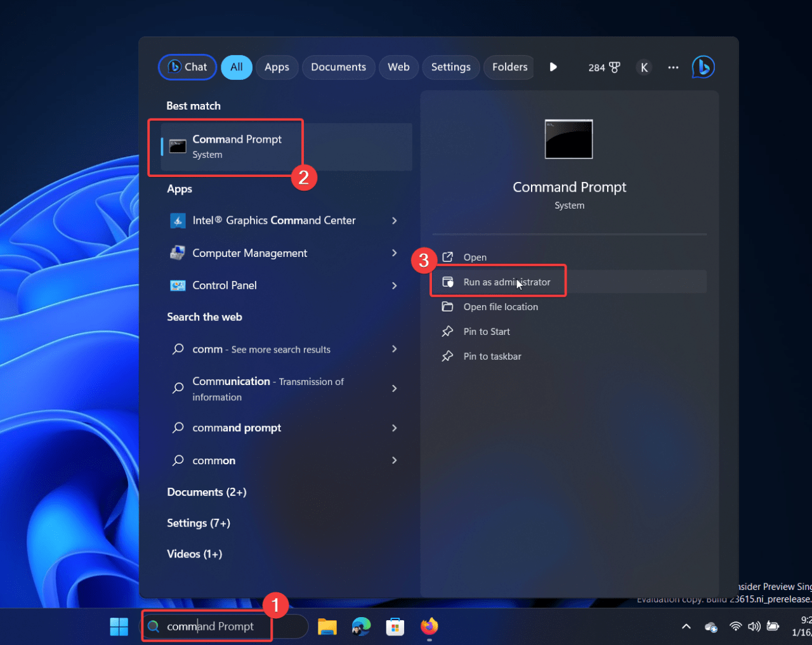Screen dimensions: 812x645
Task: Expand the 'command prompt' web suggestion
Action: (395, 427)
